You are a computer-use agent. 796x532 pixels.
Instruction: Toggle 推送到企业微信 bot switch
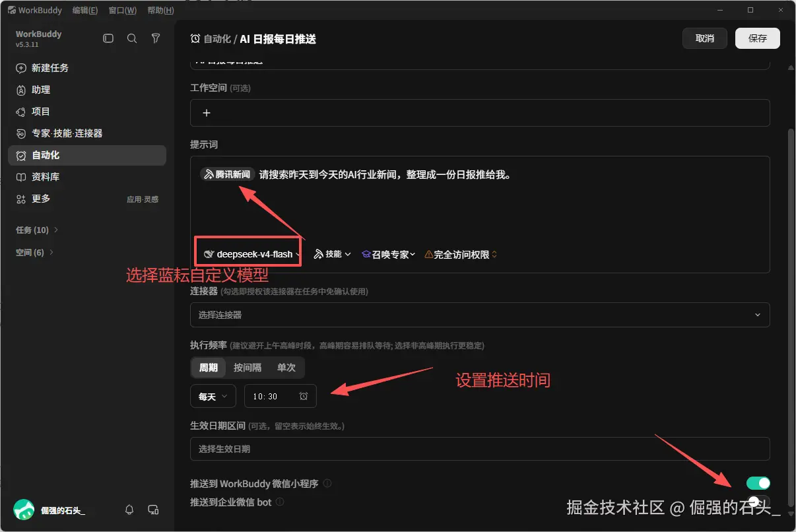pyautogui.click(x=758, y=502)
